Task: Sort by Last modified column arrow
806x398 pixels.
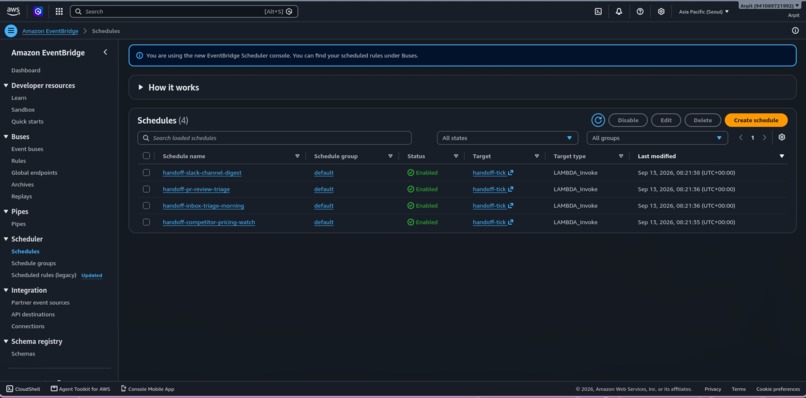Action: (x=782, y=156)
